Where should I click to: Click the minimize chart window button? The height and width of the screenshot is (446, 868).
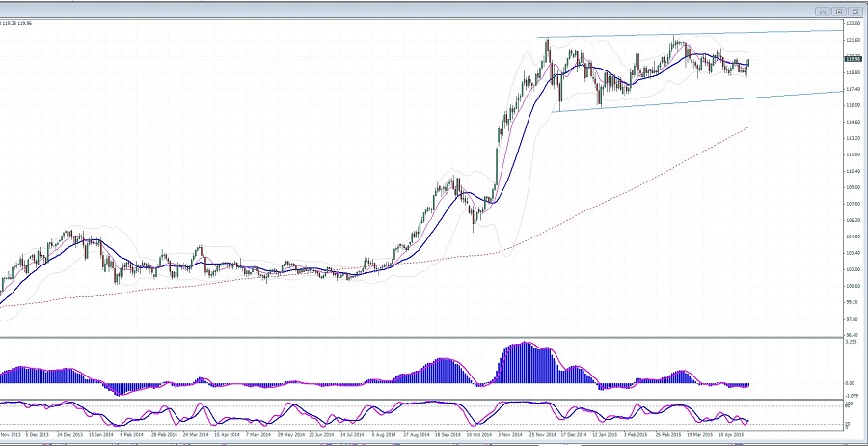pos(821,12)
